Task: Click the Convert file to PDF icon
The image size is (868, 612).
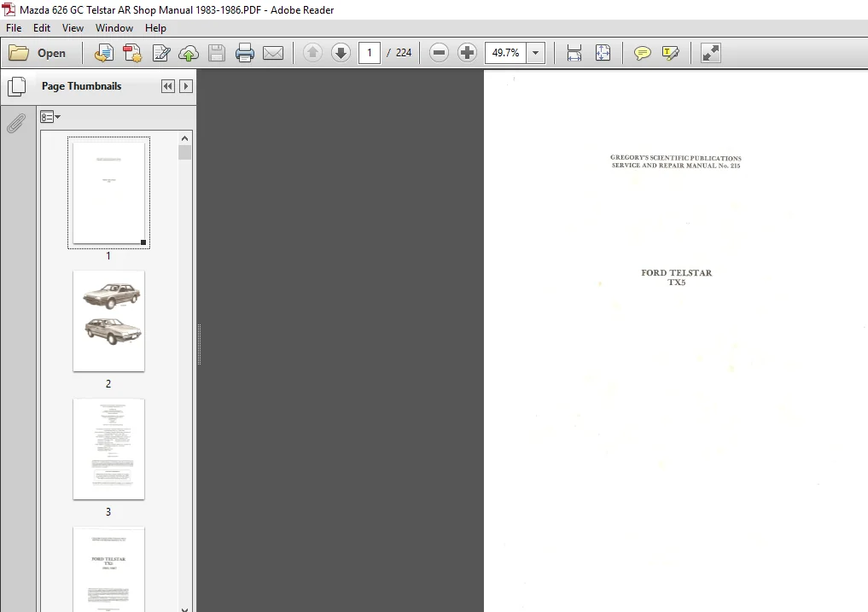Action: pyautogui.click(x=103, y=53)
